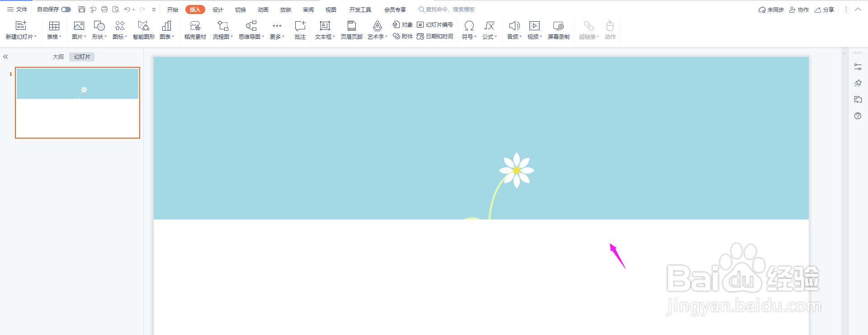
Task: Expand the quick access toolbar customize arrow
Action: tap(154, 9)
